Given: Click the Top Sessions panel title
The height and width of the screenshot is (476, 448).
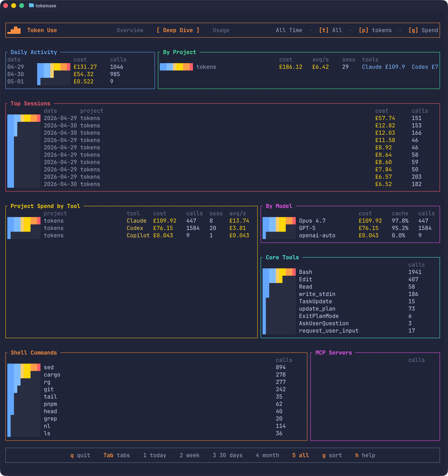Looking at the screenshot, I should [x=30, y=103].
